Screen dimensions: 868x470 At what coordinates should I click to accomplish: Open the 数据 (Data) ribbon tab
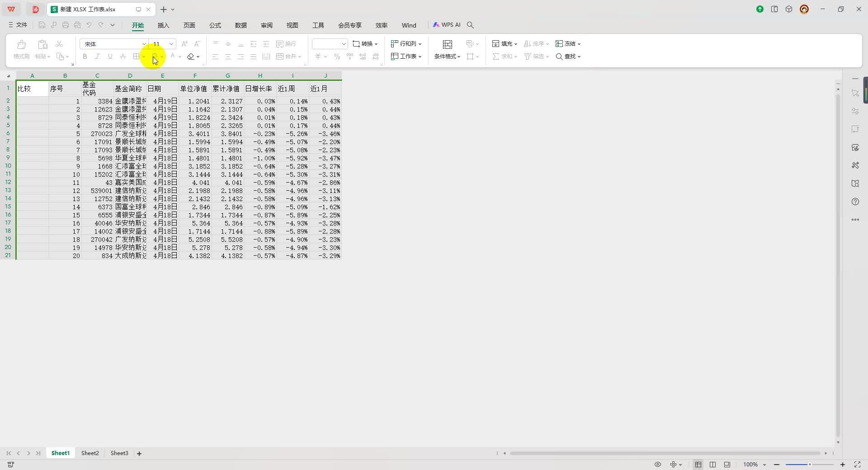click(241, 25)
